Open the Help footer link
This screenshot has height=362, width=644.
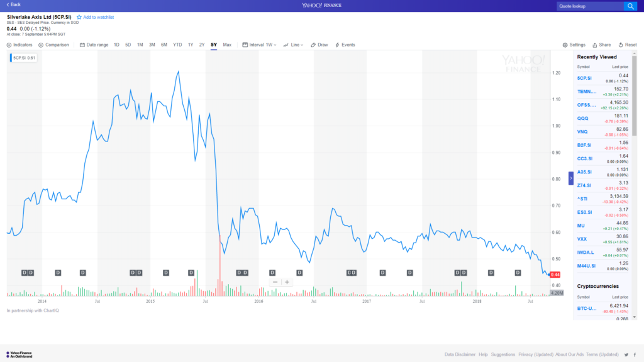tap(483, 354)
